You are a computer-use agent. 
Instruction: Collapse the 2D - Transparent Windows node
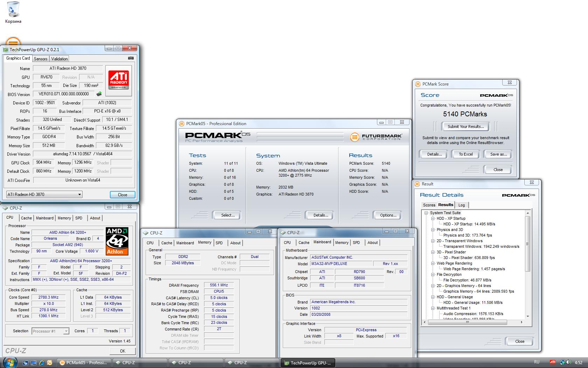[x=433, y=241]
